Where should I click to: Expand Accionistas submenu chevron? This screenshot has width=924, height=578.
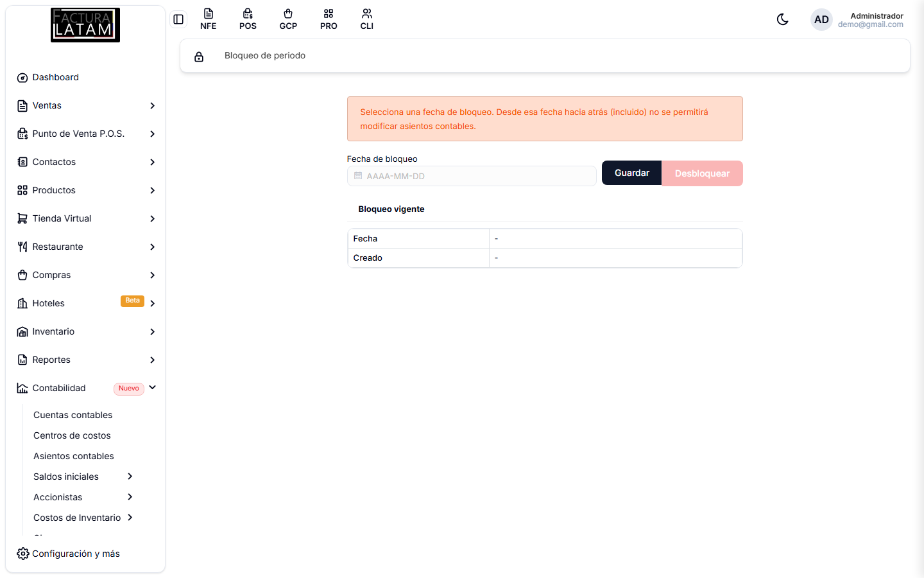point(130,497)
